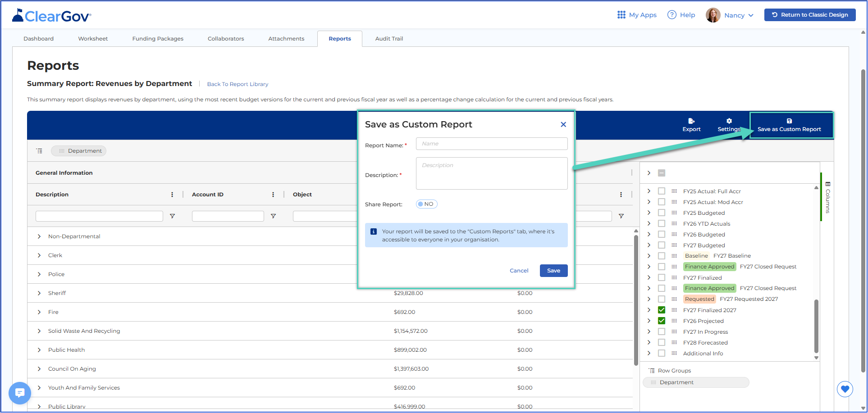Open the Nancy user dropdown arrow
Image resolution: width=868 pixels, height=413 pixels.
pyautogui.click(x=751, y=15)
